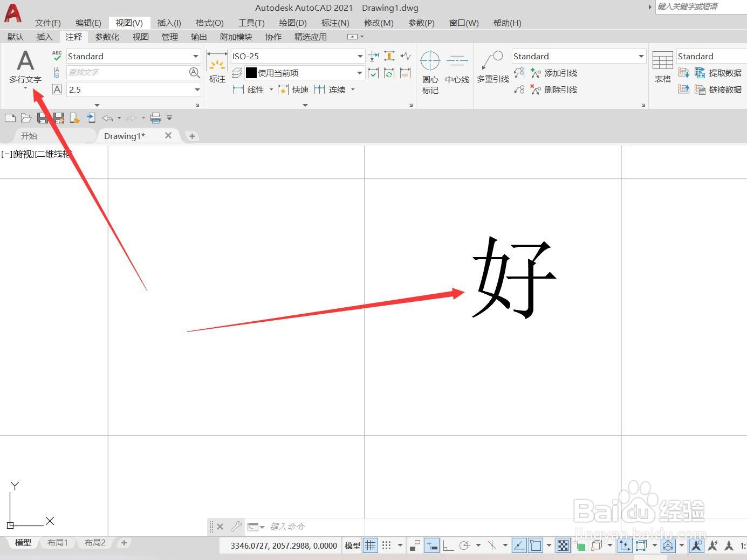Toggle transparency checkerboard icon

(563, 545)
